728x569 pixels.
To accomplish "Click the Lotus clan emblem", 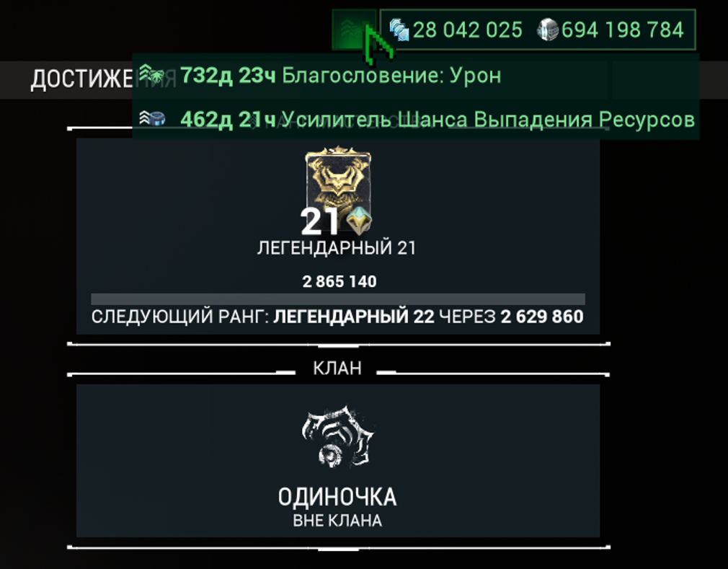I will 337,436.
